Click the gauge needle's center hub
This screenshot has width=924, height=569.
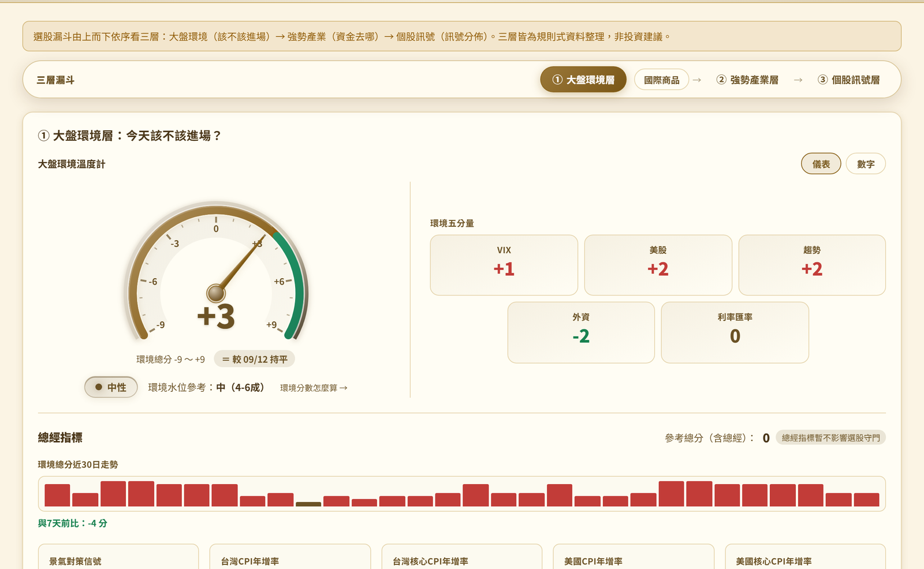216,293
